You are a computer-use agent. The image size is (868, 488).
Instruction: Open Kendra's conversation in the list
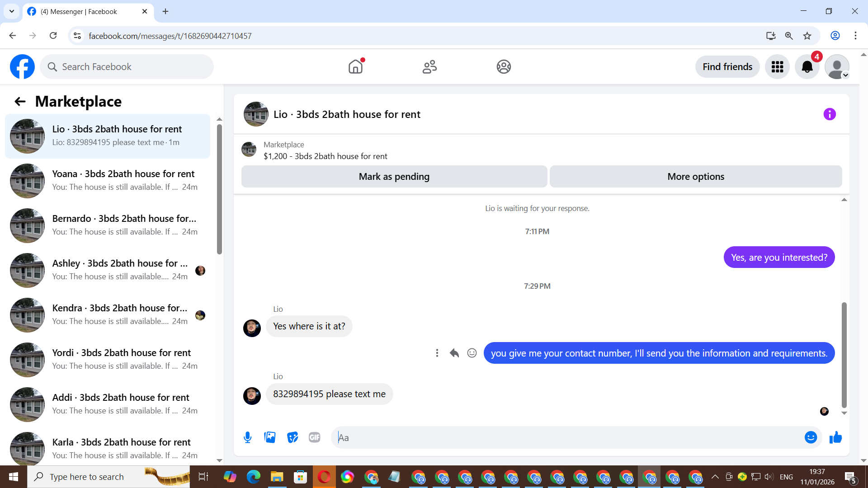click(x=108, y=315)
